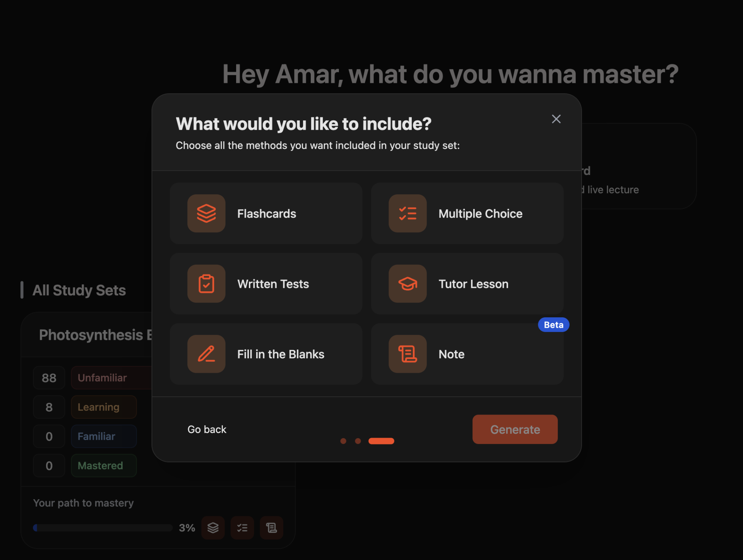
Task: Click the Tutor Lesson graduation cap icon
Action: tap(407, 284)
